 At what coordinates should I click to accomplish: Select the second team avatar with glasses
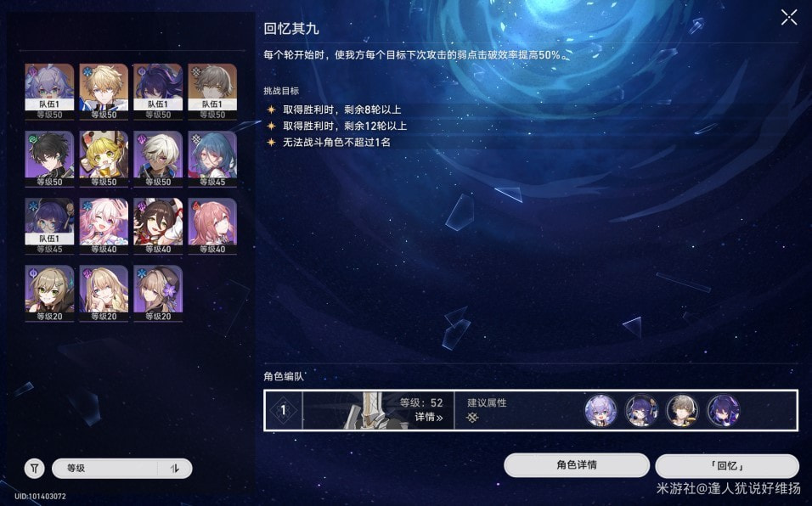click(x=641, y=410)
